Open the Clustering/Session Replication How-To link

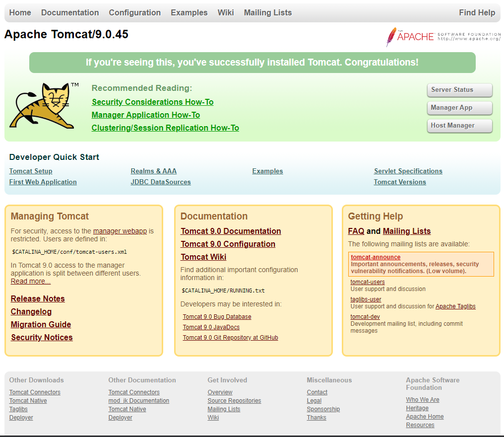[165, 128]
